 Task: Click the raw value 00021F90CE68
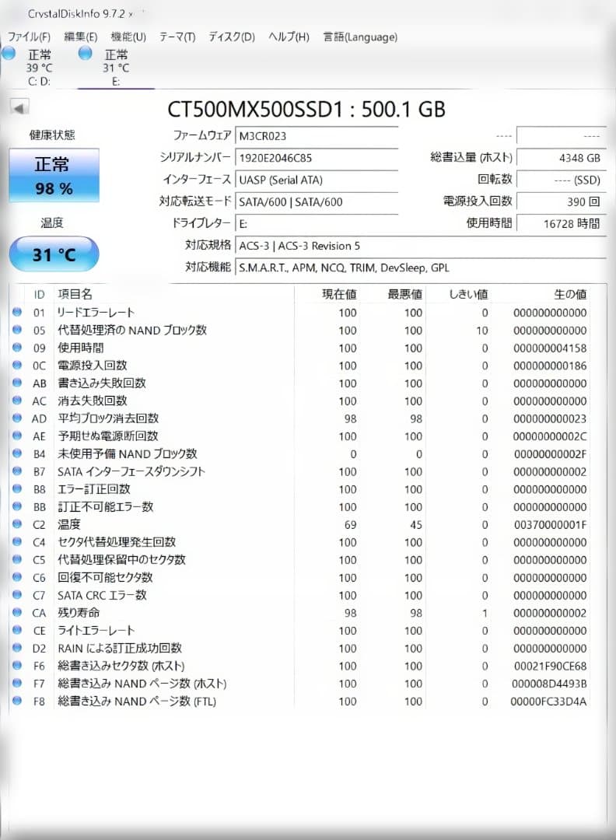[x=550, y=666]
